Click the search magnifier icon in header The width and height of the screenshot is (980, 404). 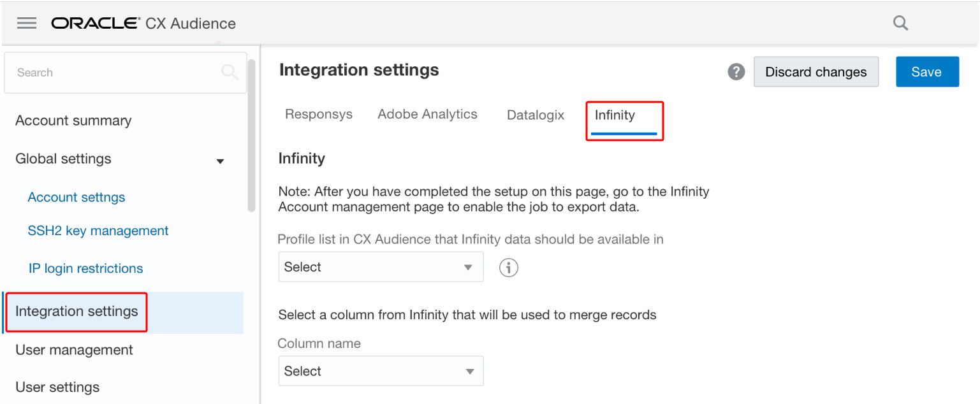[x=900, y=24]
